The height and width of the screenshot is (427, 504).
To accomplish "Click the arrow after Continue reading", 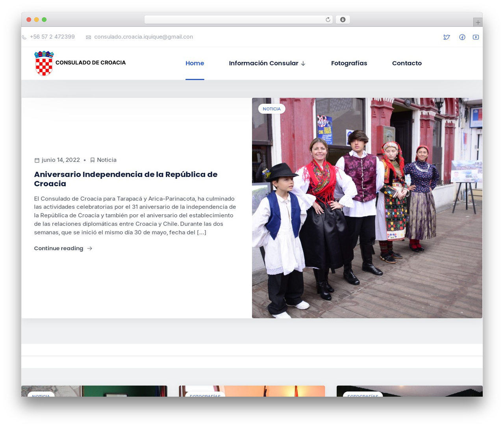I will 90,249.
